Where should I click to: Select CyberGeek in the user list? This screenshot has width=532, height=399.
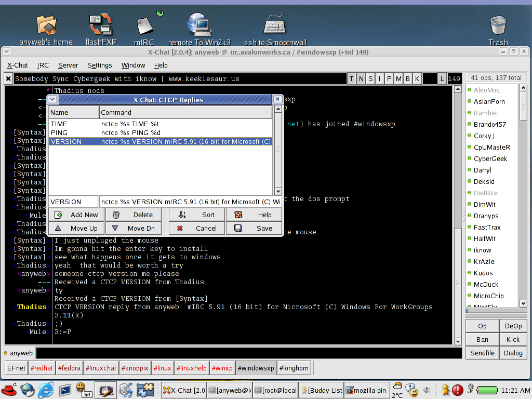(x=490, y=159)
